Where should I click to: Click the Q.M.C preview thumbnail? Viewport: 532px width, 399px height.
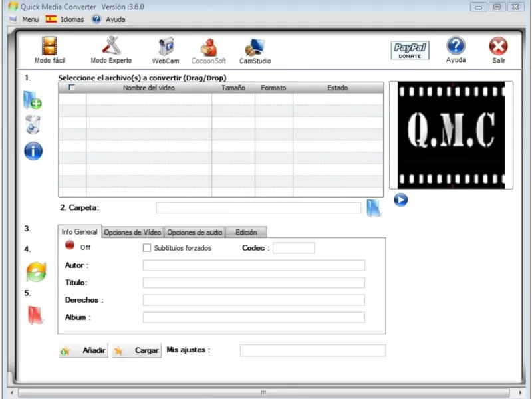coord(451,135)
